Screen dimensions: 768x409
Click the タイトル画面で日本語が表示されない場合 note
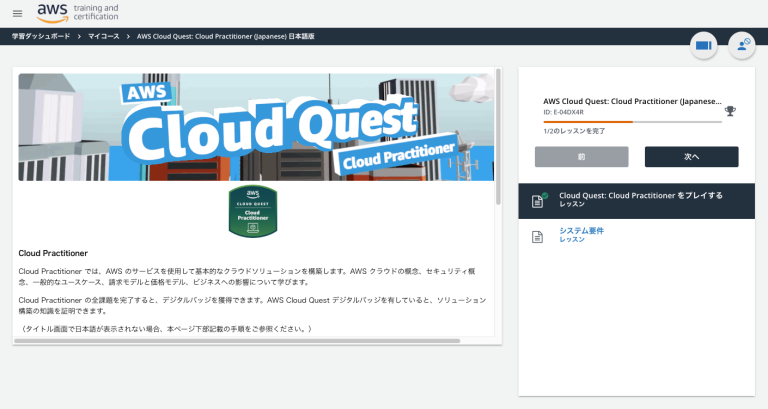(167, 329)
